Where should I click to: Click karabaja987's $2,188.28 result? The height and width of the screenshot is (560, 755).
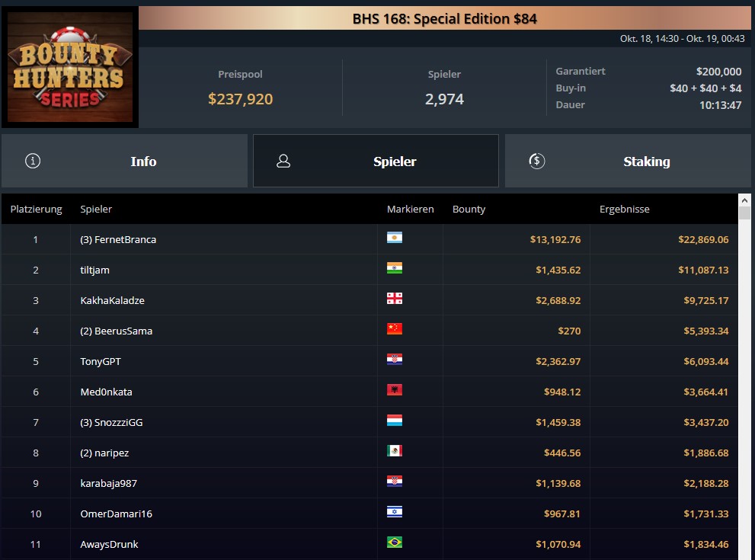click(706, 484)
